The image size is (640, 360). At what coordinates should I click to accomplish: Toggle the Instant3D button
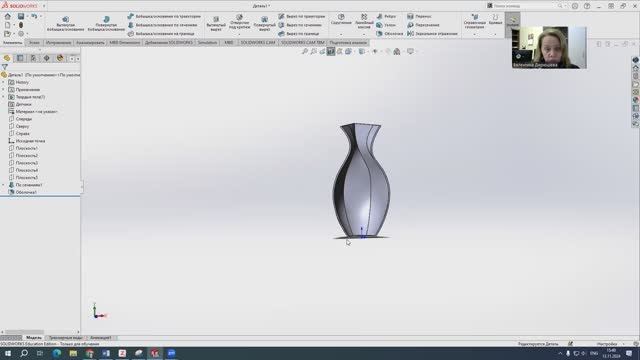(512, 24)
